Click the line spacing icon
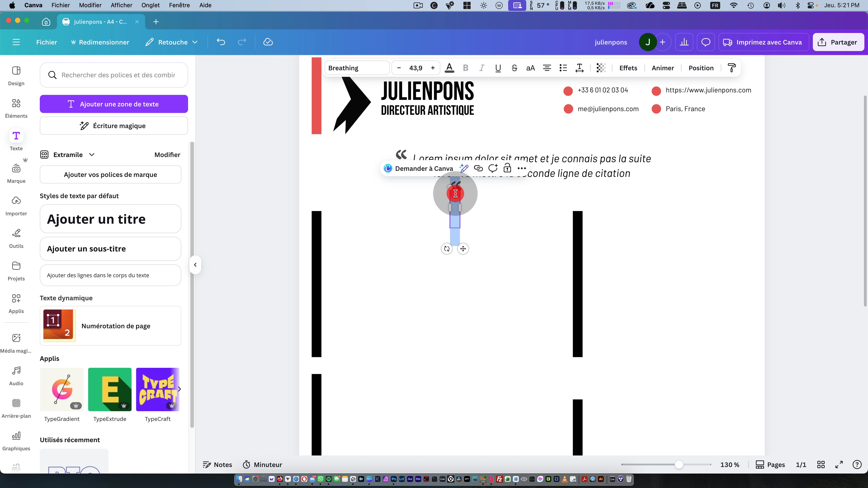The image size is (868, 488). click(579, 68)
